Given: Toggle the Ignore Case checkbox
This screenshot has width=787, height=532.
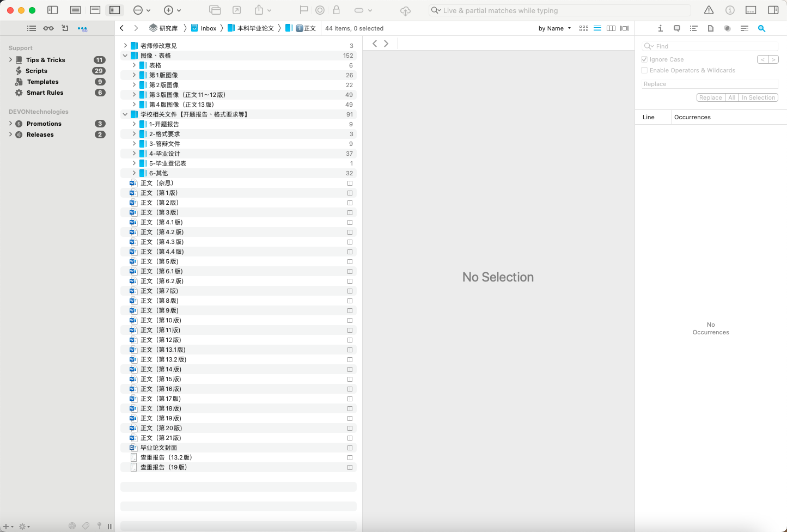Looking at the screenshot, I should (644, 59).
